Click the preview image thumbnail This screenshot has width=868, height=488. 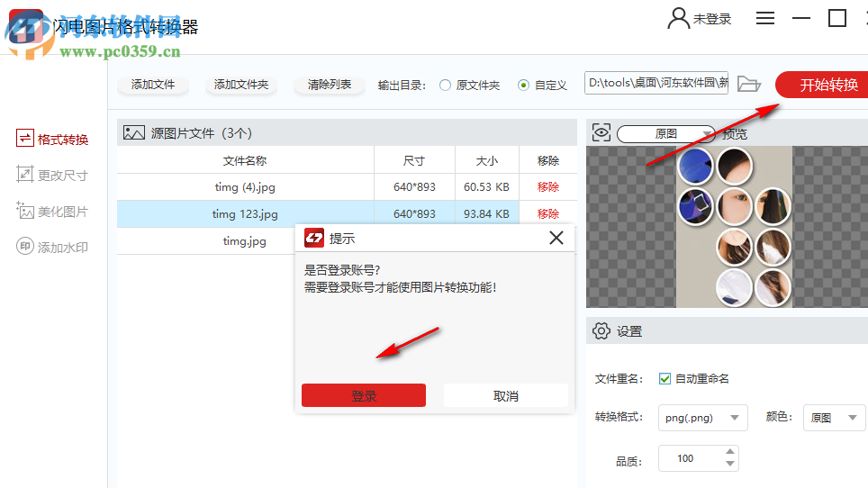[x=734, y=226]
